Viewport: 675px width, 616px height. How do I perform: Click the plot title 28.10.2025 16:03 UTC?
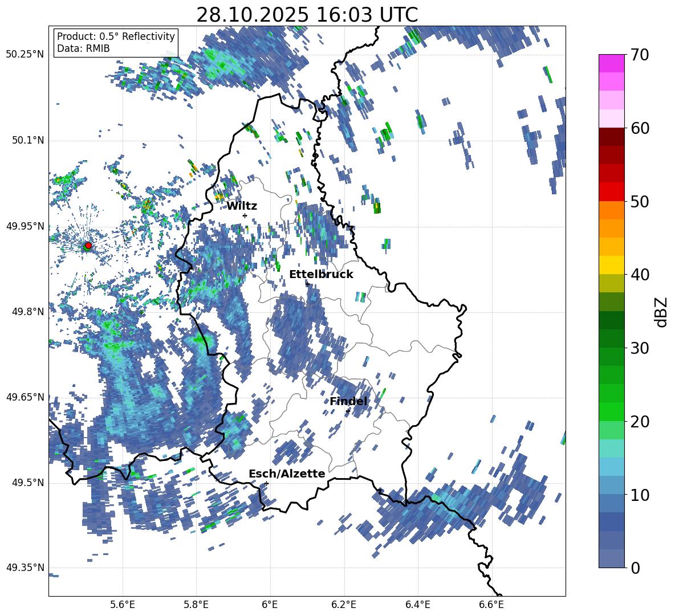click(307, 15)
